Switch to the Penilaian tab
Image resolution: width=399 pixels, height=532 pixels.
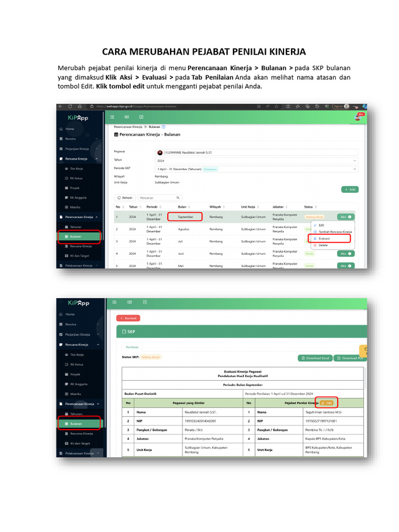(x=132, y=347)
